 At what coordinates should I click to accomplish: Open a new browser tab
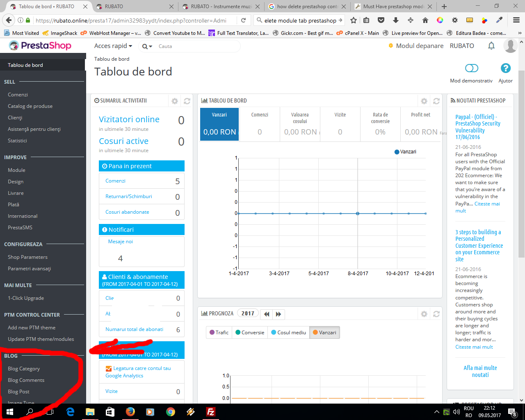[x=444, y=7]
